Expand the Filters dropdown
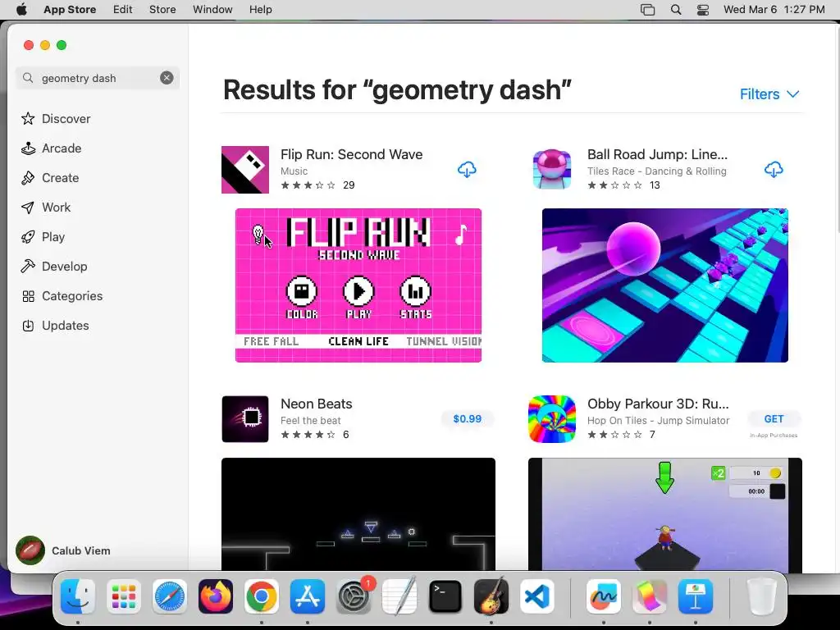The width and height of the screenshot is (840, 630). pyautogui.click(x=769, y=94)
